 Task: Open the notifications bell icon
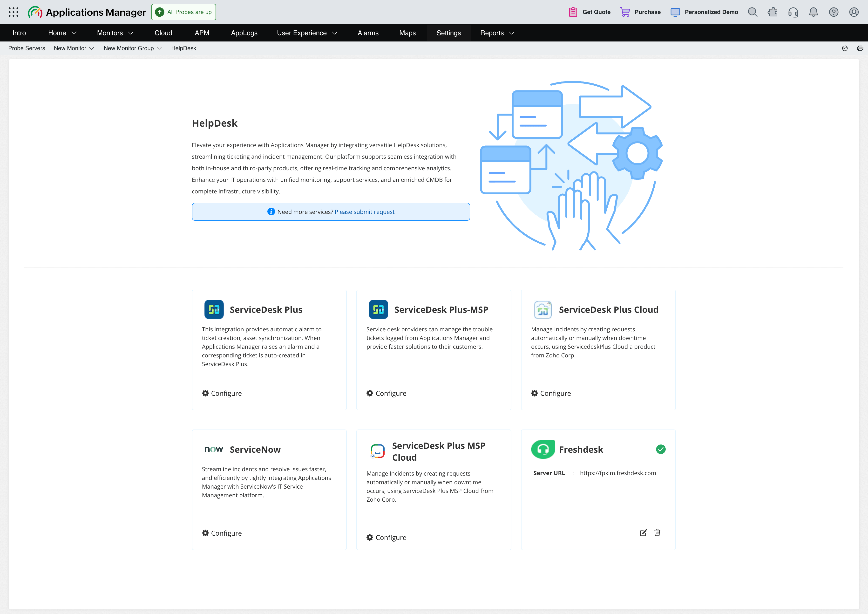click(814, 12)
